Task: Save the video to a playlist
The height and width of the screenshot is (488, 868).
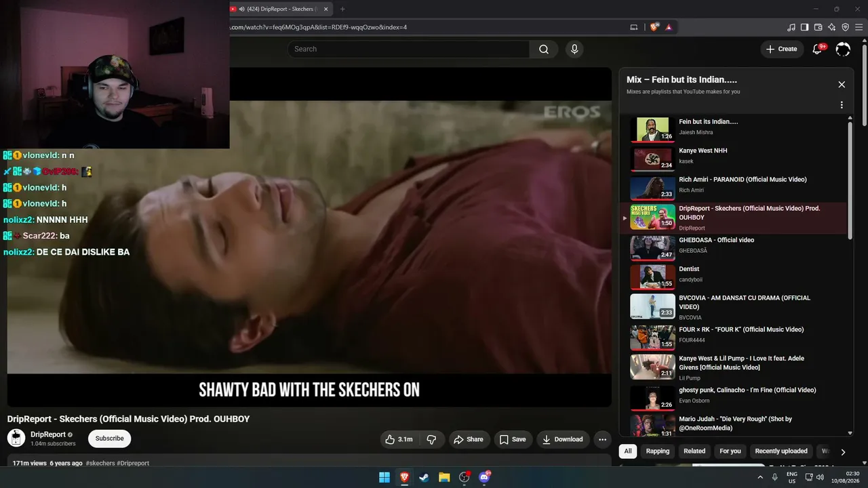Action: pyautogui.click(x=513, y=439)
